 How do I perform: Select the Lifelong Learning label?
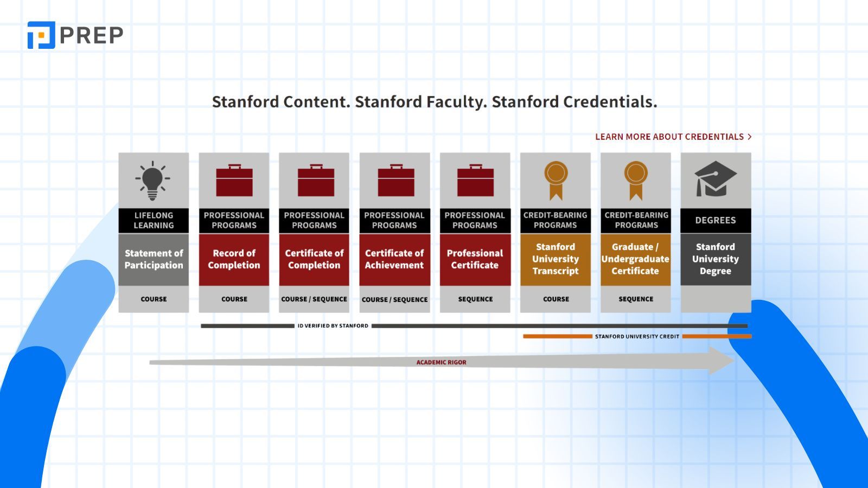(x=154, y=220)
